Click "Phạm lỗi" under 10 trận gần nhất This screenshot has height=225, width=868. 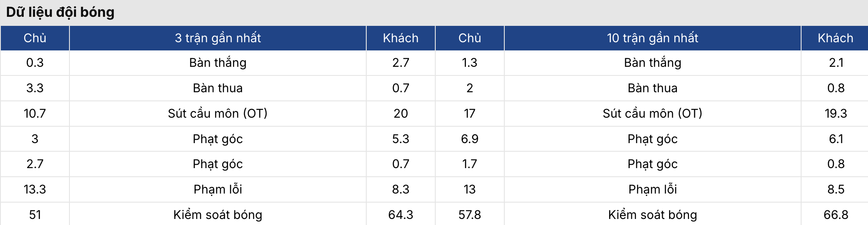tap(652, 189)
